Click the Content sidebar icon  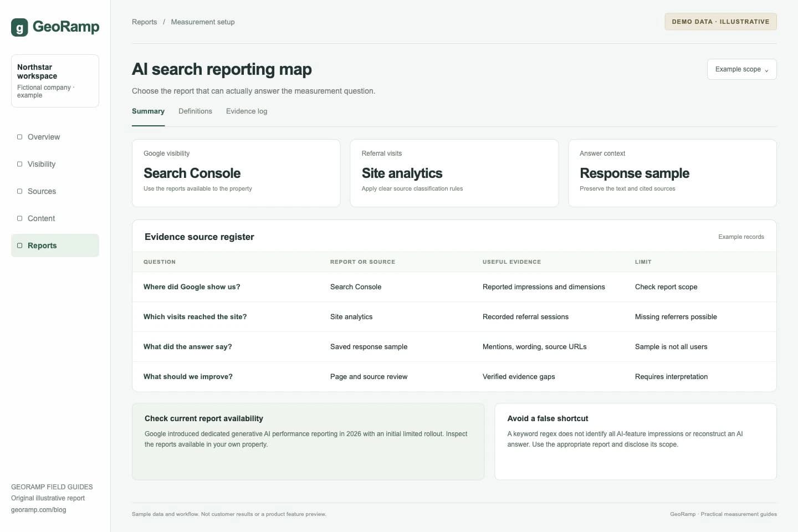click(x=20, y=218)
